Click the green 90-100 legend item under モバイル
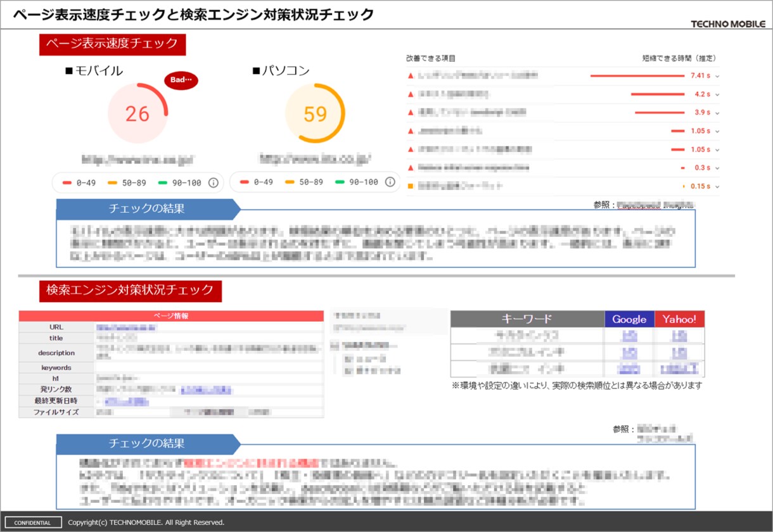Viewport: 773px width, 532px height. [181, 182]
